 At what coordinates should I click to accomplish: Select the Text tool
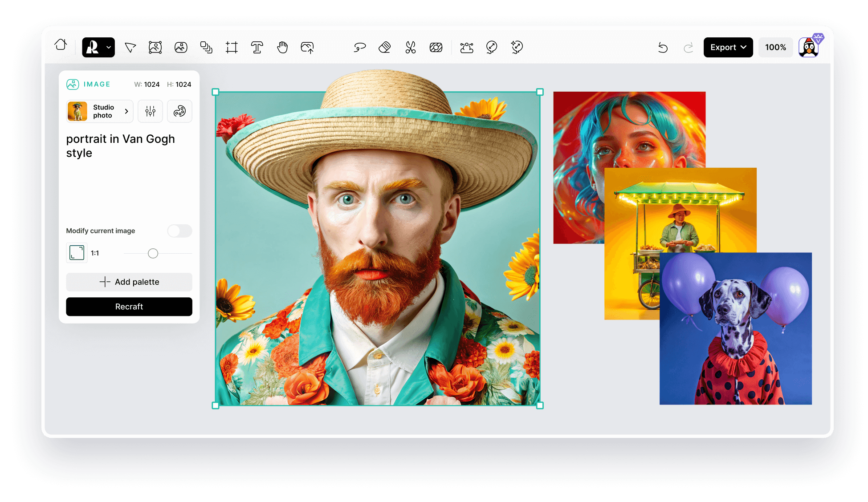click(x=257, y=48)
